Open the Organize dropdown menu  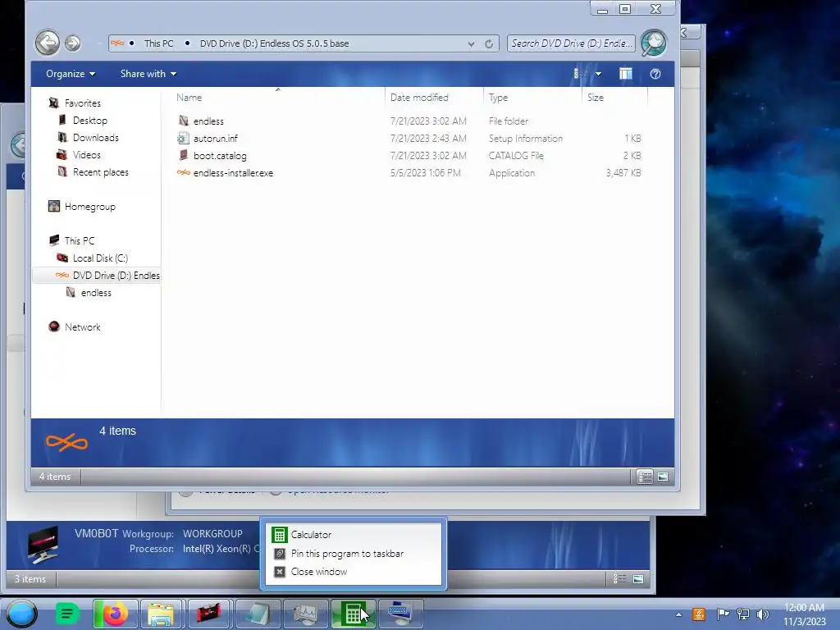(x=71, y=74)
